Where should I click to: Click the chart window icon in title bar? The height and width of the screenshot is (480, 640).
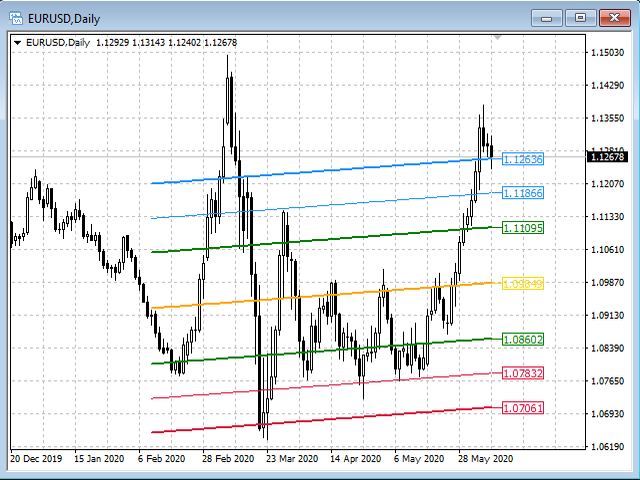18,16
